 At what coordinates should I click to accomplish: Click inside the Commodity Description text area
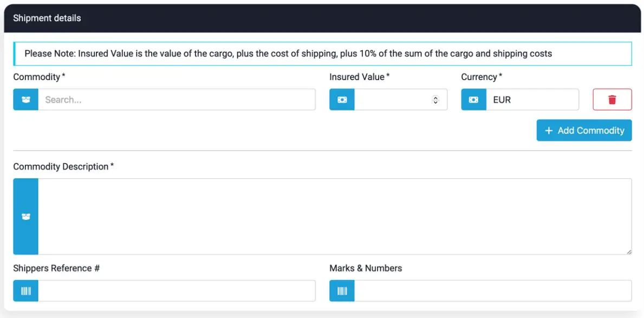click(x=325, y=216)
